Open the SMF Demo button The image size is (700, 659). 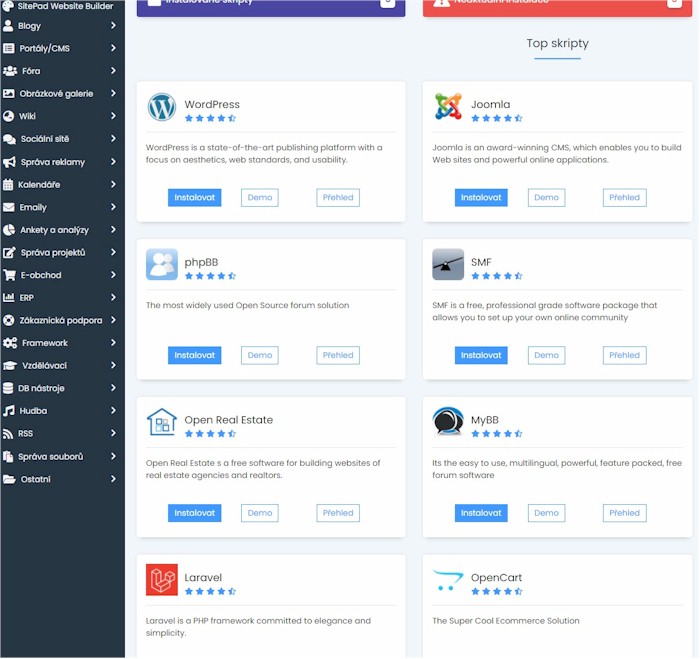coord(546,355)
